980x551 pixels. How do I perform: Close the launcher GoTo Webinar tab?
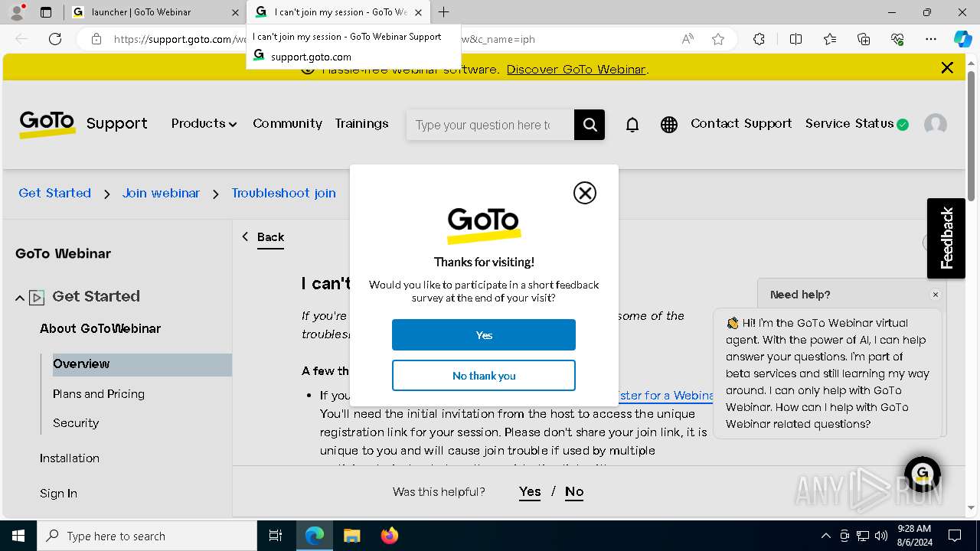pos(235,12)
